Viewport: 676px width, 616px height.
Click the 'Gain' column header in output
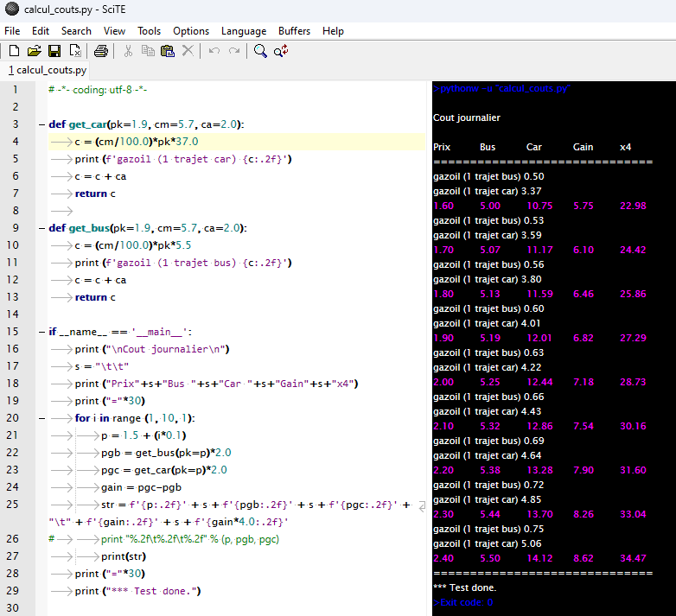click(x=583, y=147)
